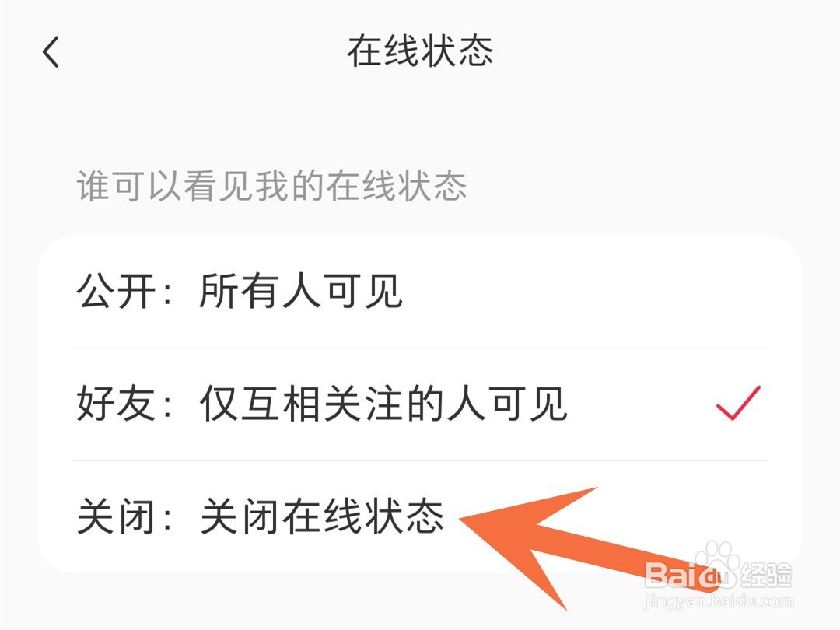Click the 所有人可见 description text

(x=301, y=292)
